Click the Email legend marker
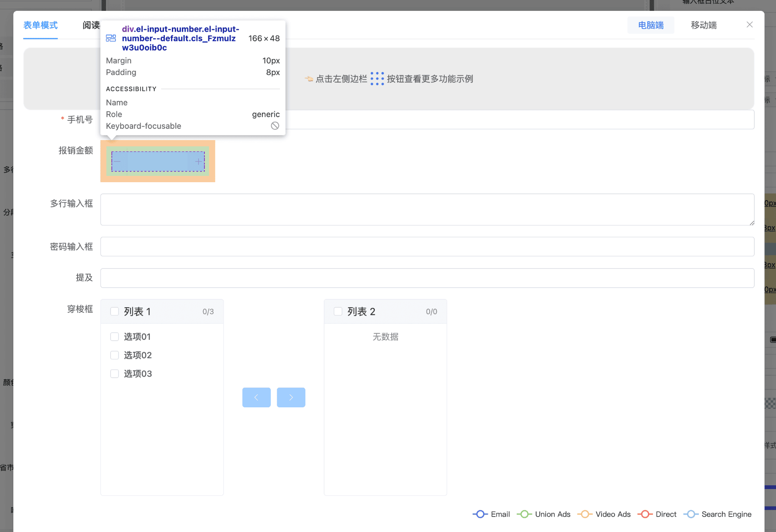Screen dimensions: 776x532 click(x=480, y=514)
